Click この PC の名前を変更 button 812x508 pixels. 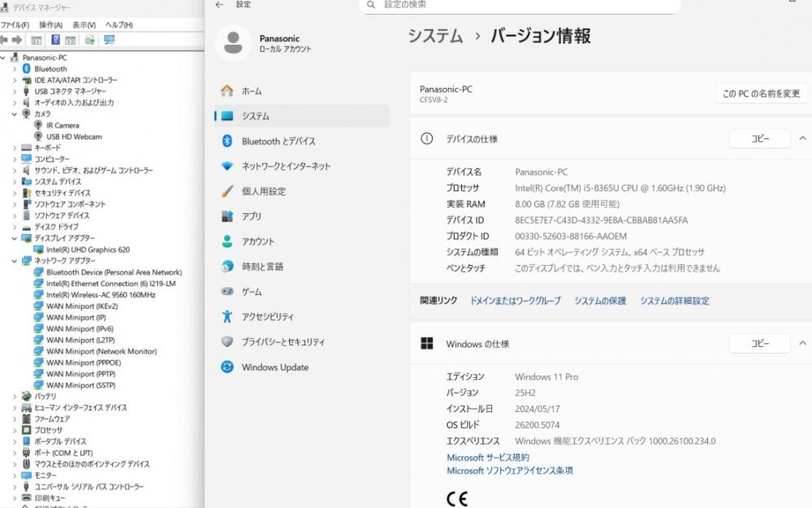coord(761,93)
